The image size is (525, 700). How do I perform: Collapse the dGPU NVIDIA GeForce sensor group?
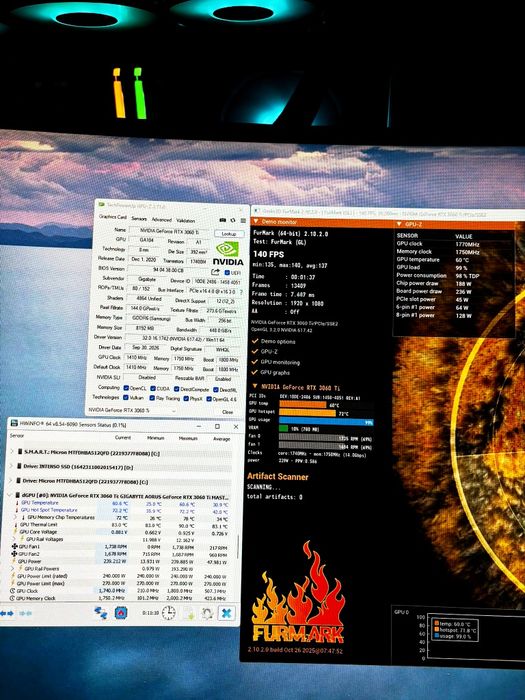10,495
